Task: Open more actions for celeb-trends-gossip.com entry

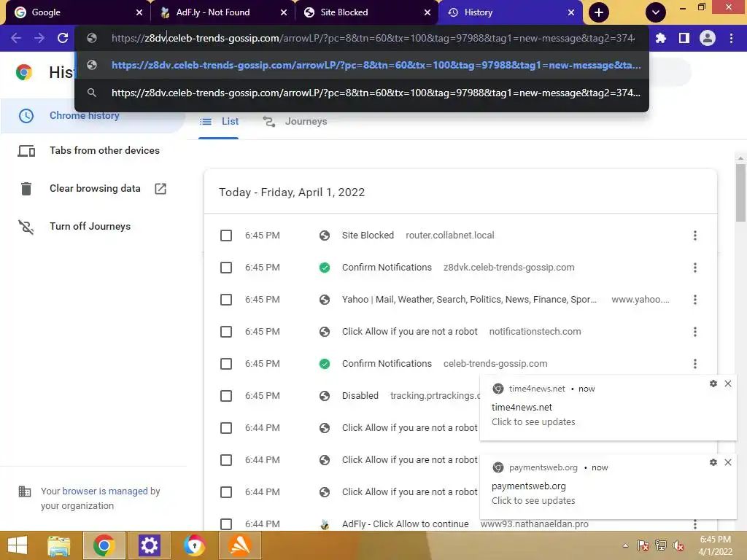Action: pos(695,364)
